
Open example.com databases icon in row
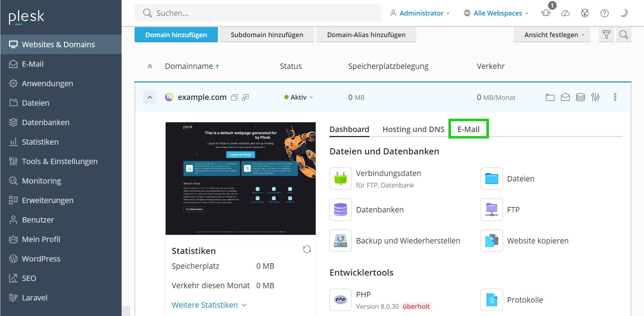[x=581, y=97]
